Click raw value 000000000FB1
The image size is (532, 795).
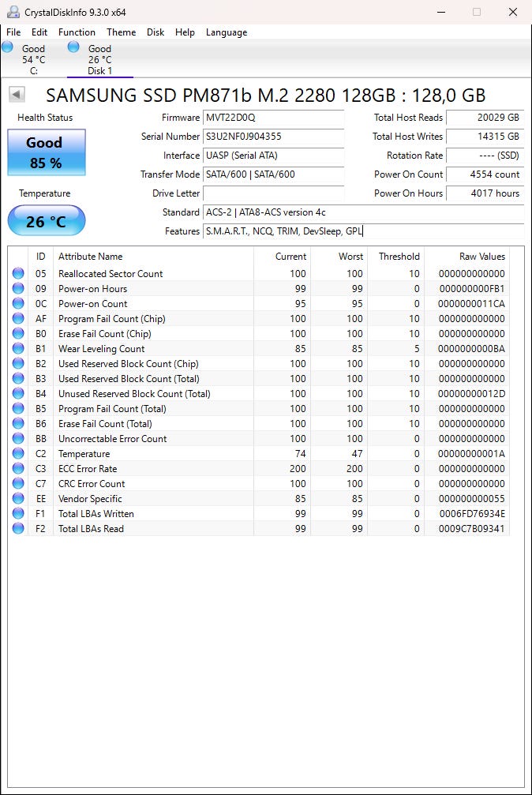(472, 288)
